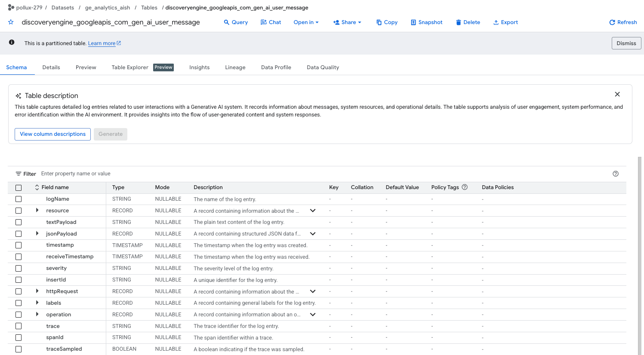Screen dimensions: 644x355
Task: Check the insertId field checkbox
Action: click(x=18, y=280)
